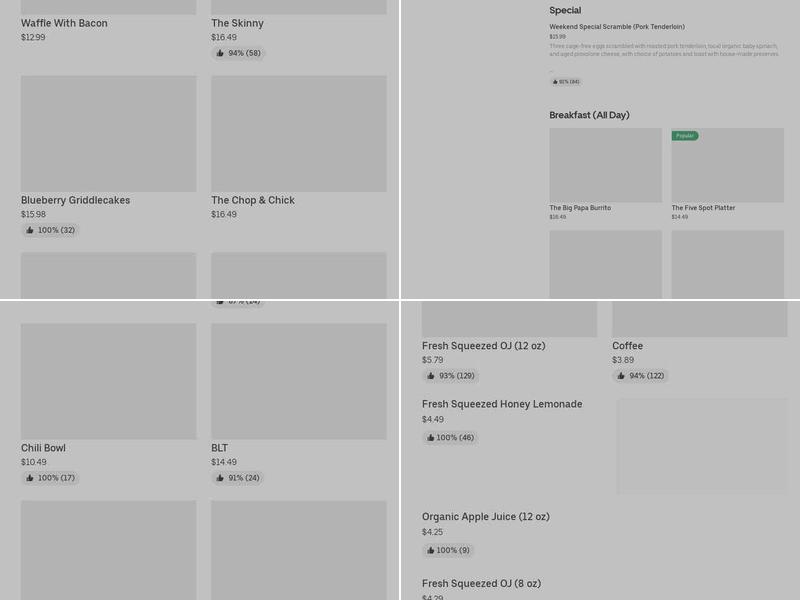This screenshot has width=800, height=600.
Task: Open the Blueberry Griddlecakes photo
Action: pyautogui.click(x=109, y=134)
